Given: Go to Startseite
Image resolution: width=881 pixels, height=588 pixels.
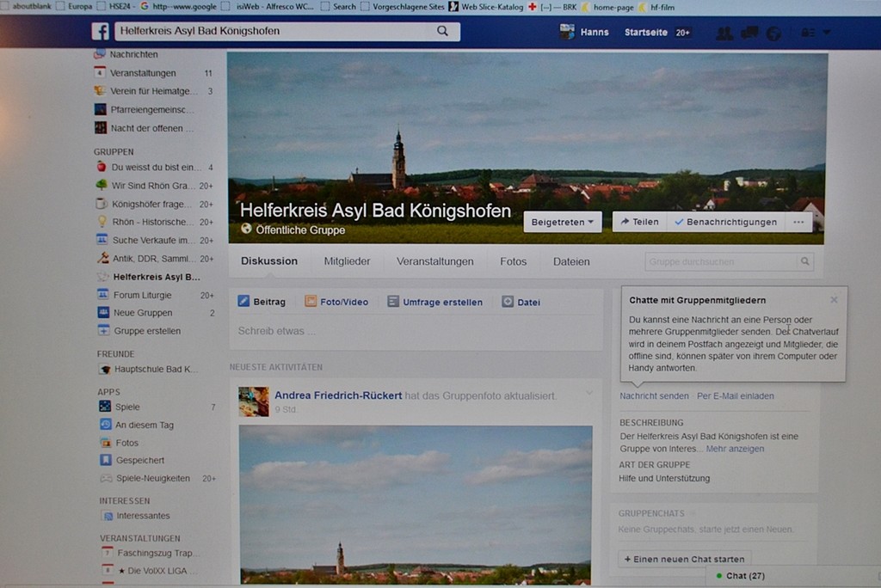Looking at the screenshot, I should [x=645, y=33].
